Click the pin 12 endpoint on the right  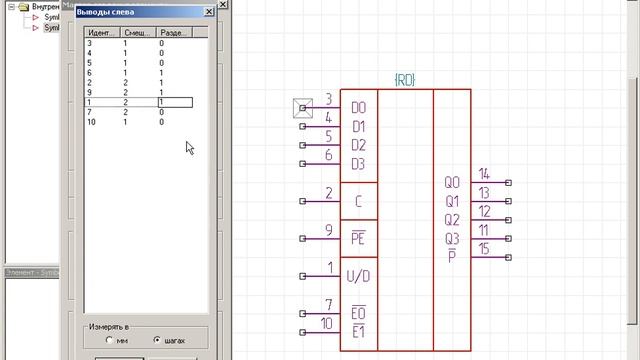(508, 220)
